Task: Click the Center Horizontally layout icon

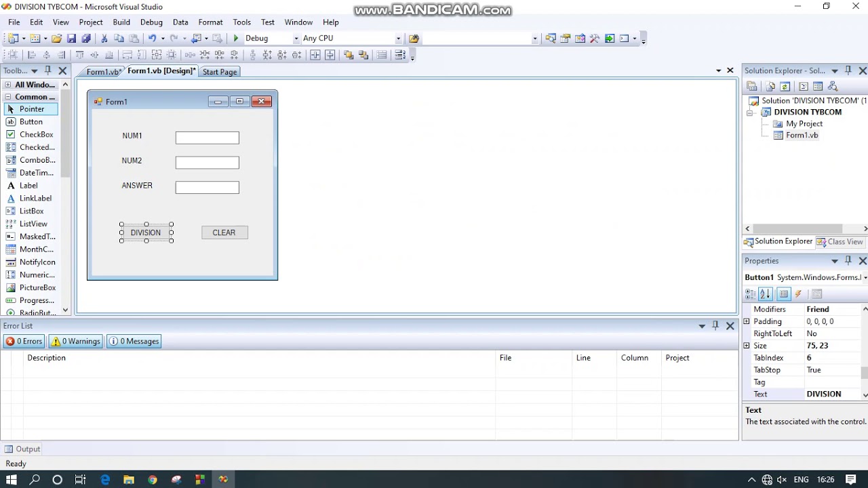Action: [315, 55]
